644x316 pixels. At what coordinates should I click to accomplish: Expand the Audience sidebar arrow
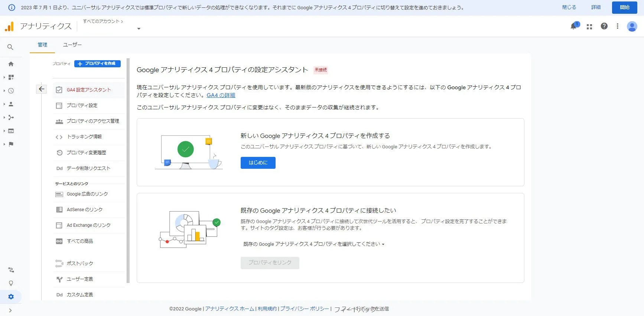[4, 104]
